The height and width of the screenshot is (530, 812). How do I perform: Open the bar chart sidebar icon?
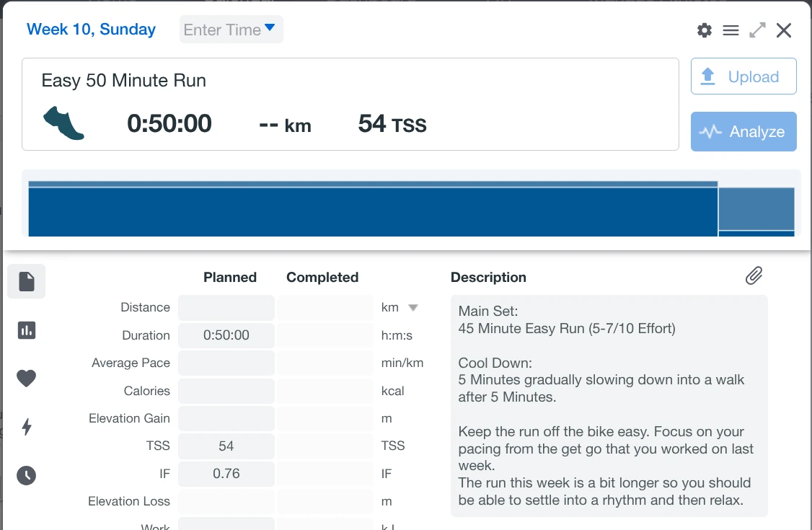pyautogui.click(x=27, y=330)
